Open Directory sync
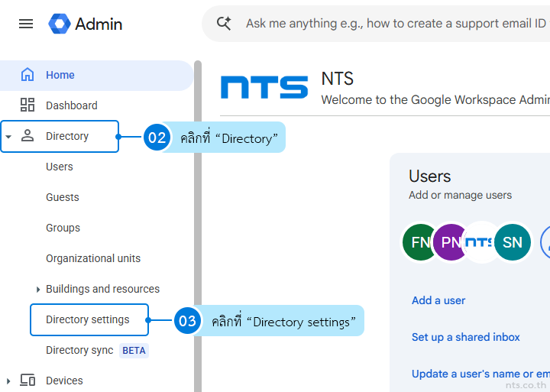550x392 pixels. click(79, 350)
